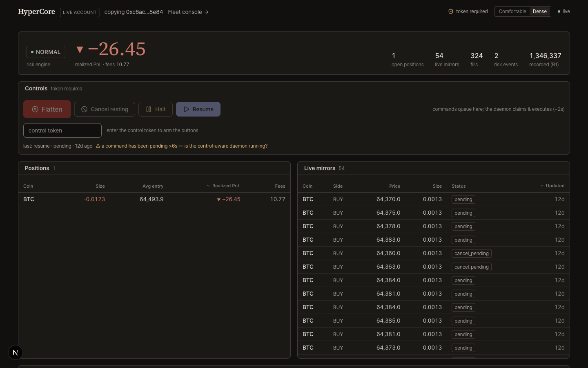Click the shield token required icon
Viewport: 588px width, 368px height.
(451, 11)
